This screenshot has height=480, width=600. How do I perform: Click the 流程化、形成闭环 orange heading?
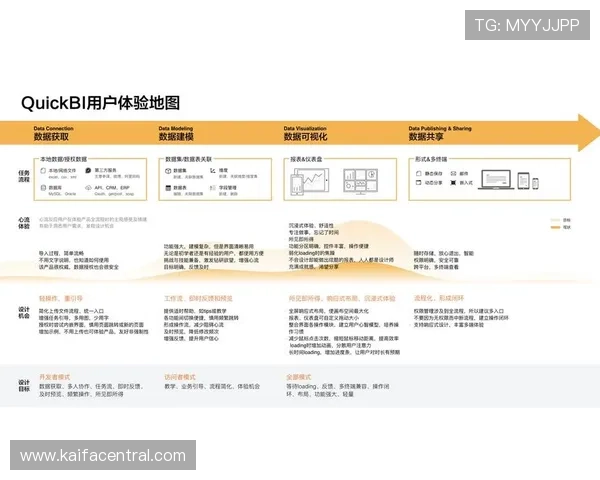(439, 298)
